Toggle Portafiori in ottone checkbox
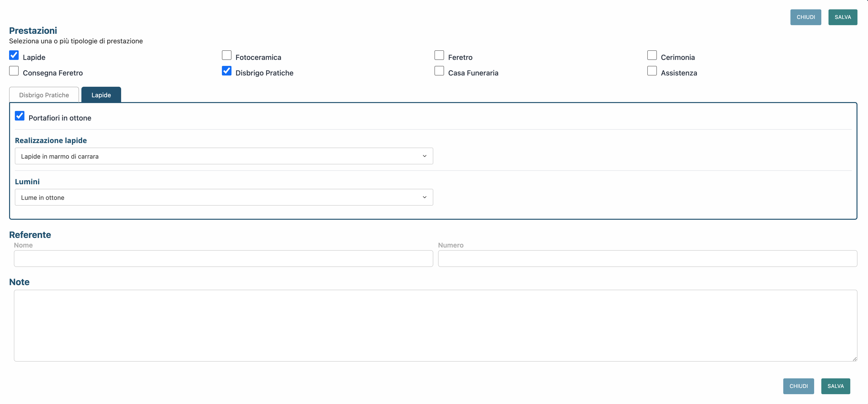 (x=20, y=116)
